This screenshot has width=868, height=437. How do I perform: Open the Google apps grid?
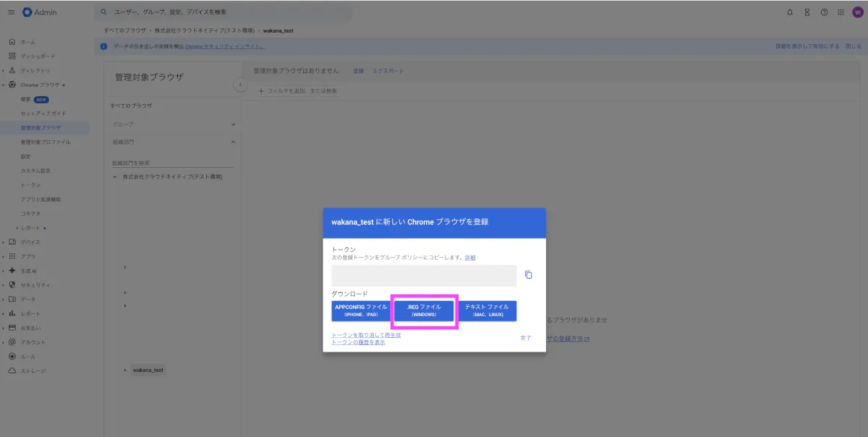tap(841, 12)
